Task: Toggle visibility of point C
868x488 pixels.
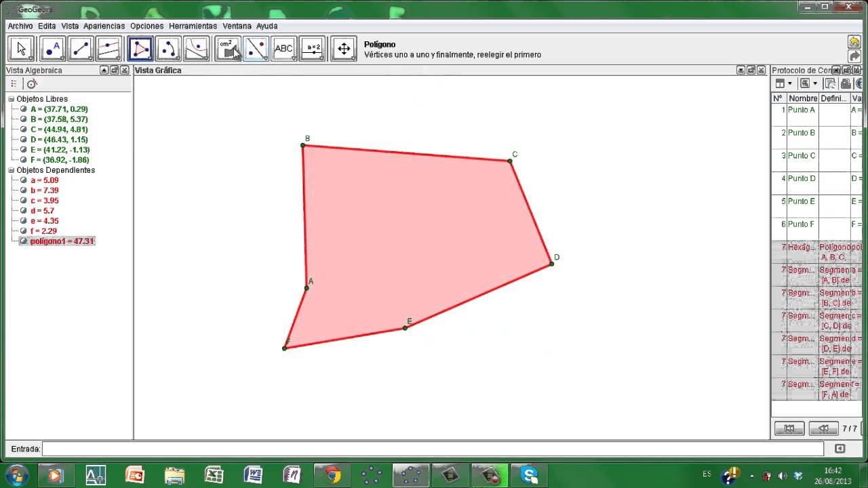Action: [24, 129]
